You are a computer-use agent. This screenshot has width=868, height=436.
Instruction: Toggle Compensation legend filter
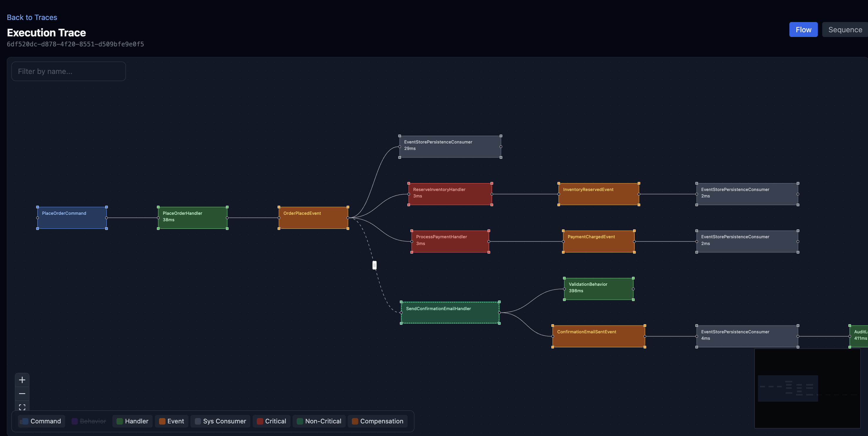click(x=377, y=421)
